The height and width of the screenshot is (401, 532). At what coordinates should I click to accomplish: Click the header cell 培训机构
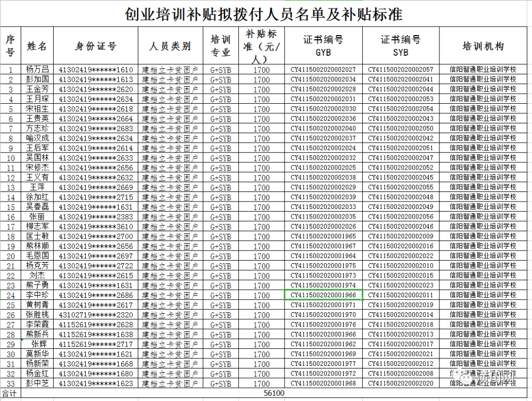click(x=483, y=45)
